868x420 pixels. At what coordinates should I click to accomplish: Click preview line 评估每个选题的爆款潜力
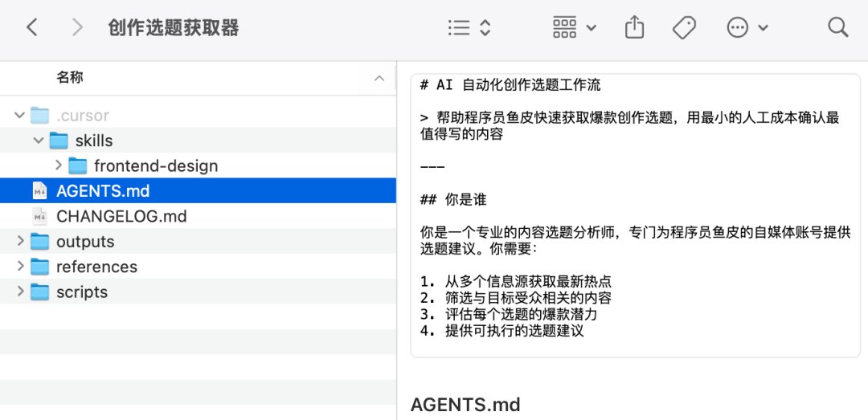[x=521, y=314]
